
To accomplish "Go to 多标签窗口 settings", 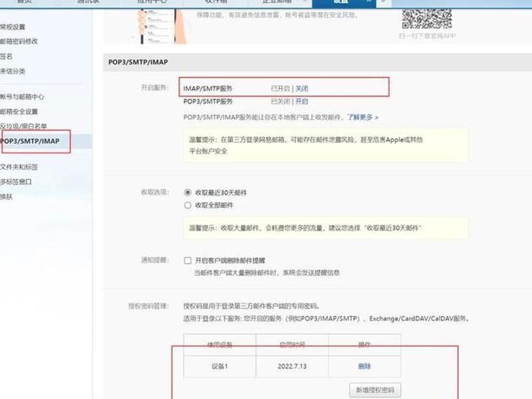I will [16, 182].
